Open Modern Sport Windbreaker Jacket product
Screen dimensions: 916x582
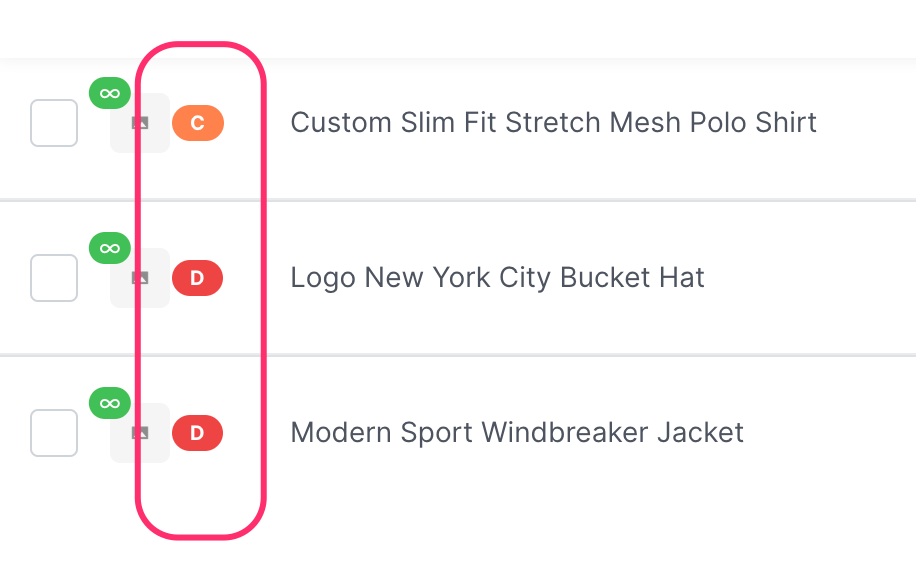pos(517,433)
